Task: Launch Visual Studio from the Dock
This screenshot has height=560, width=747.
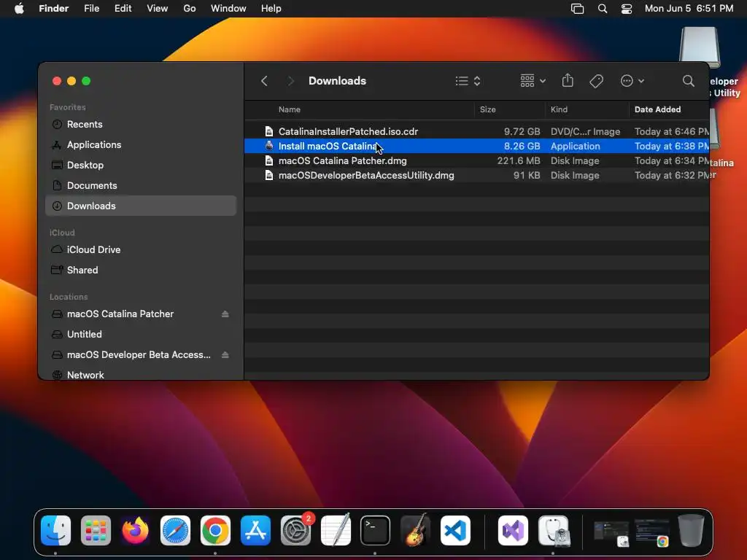Action: (513, 531)
